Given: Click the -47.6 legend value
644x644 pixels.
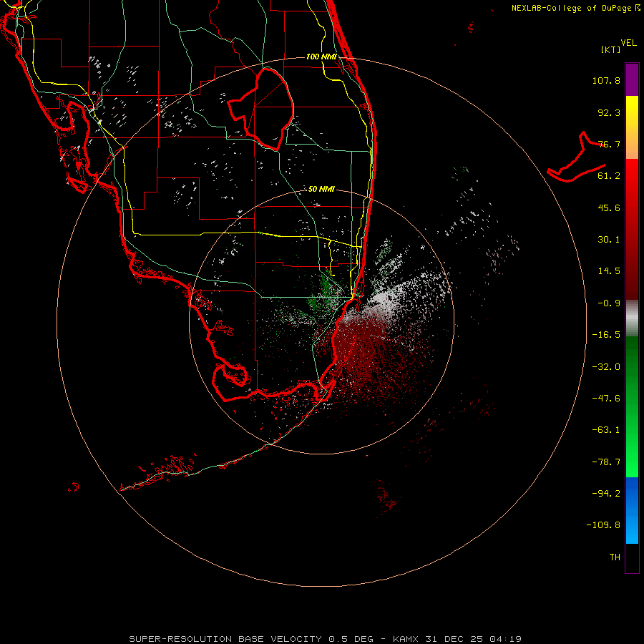Looking at the screenshot, I should (606, 399).
